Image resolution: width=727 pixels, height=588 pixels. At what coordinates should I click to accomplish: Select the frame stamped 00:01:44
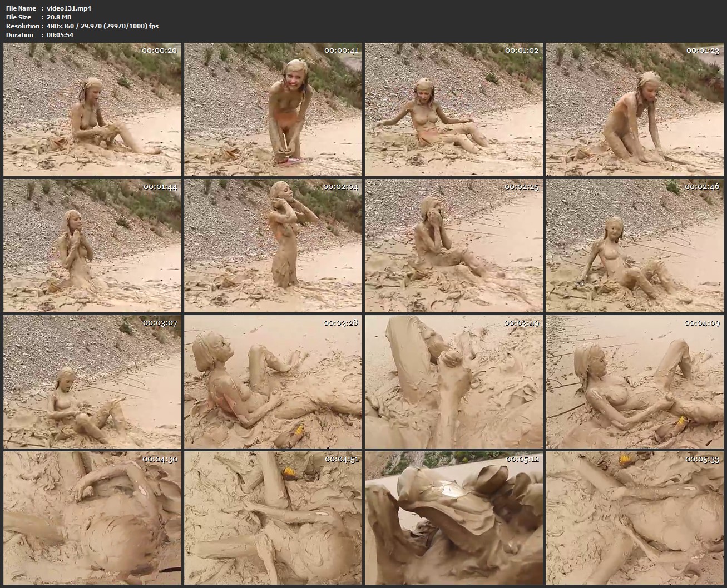(x=92, y=246)
